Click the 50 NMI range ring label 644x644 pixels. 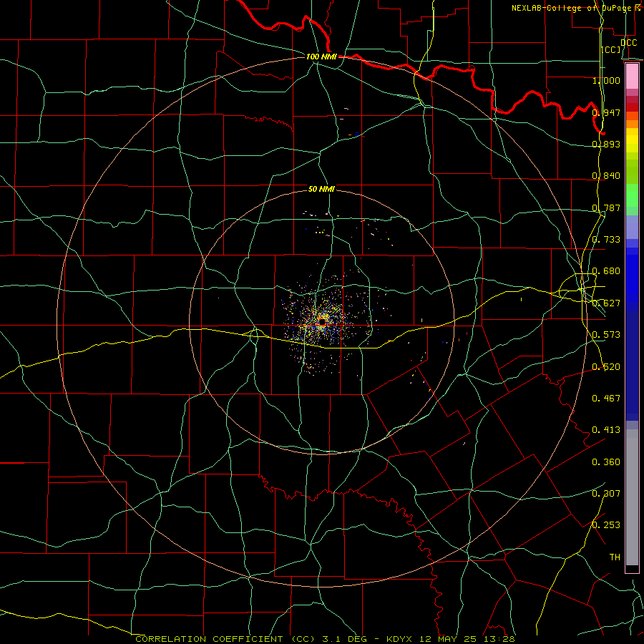pos(321,189)
